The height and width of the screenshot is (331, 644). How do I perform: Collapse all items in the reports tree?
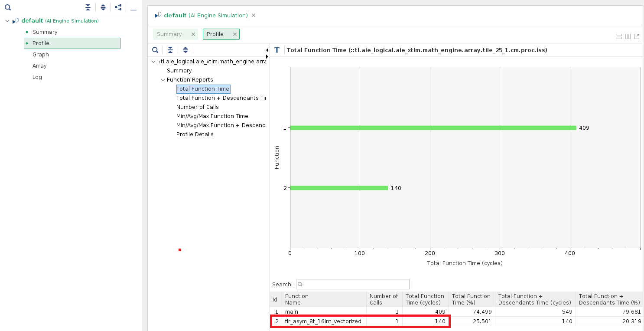pyautogui.click(x=88, y=7)
